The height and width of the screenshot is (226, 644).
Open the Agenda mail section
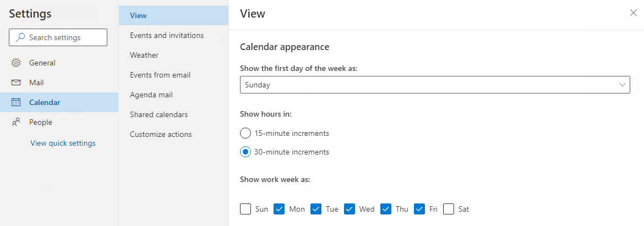coord(151,95)
